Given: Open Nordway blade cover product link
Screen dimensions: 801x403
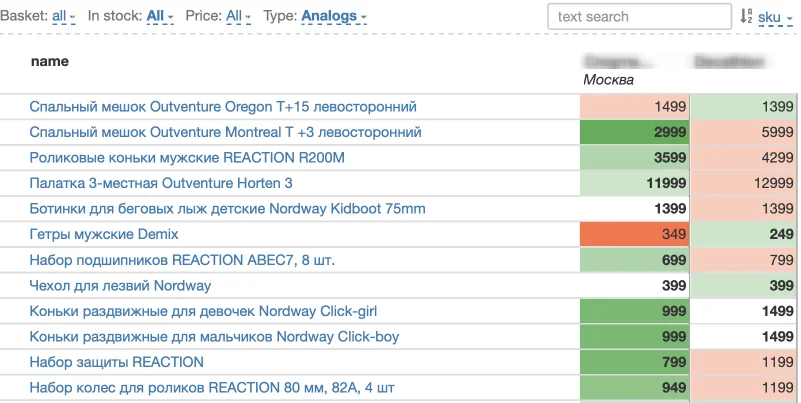Looking at the screenshot, I should [x=120, y=285].
